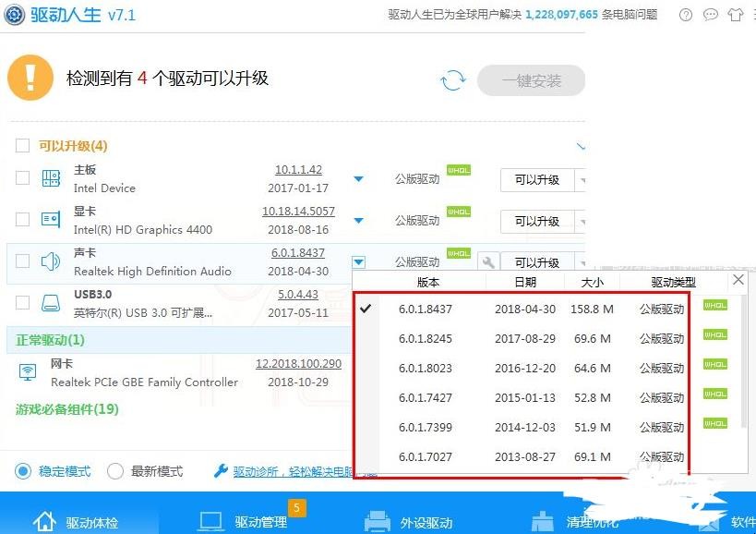Image resolution: width=756 pixels, height=534 pixels.
Task: Click the 日期 column header
Action: (525, 282)
